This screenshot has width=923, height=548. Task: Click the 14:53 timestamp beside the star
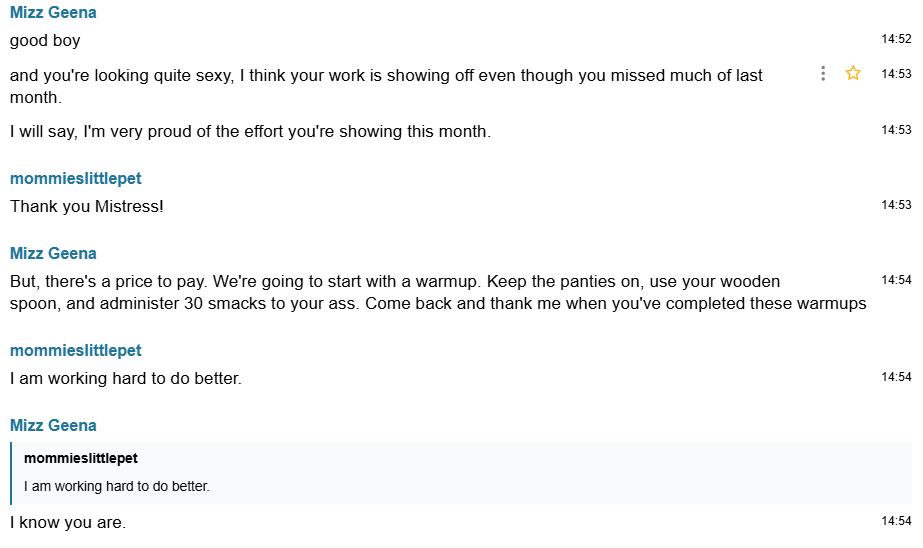[x=896, y=74]
